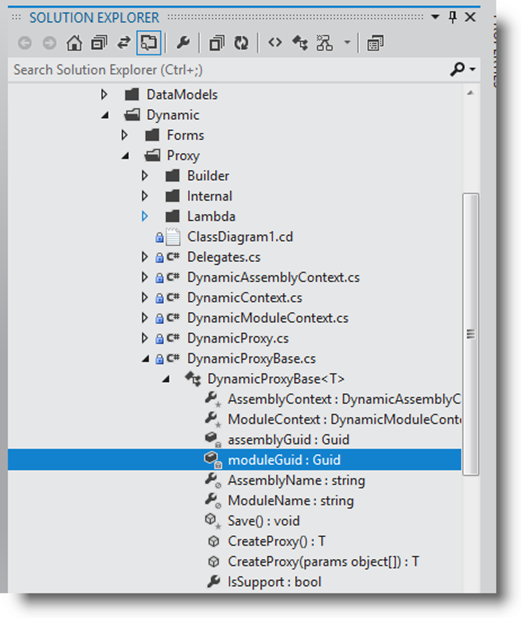
Task: Select the ModuleContext property
Action: [344, 419]
